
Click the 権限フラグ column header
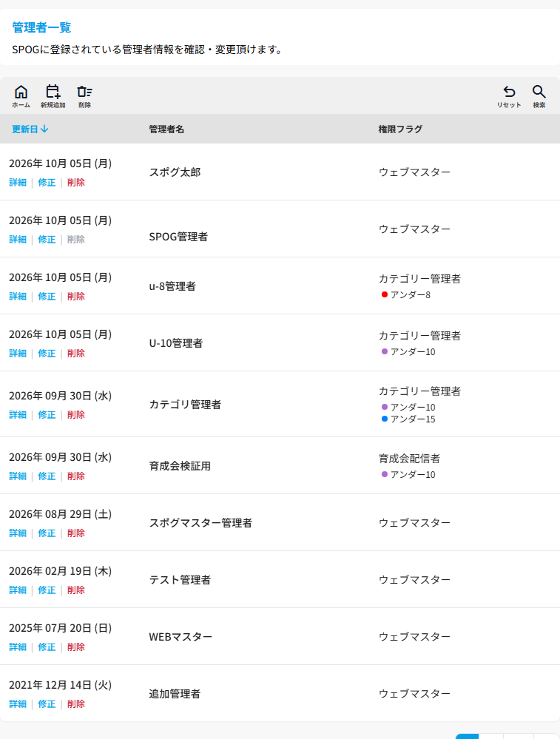[400, 129]
